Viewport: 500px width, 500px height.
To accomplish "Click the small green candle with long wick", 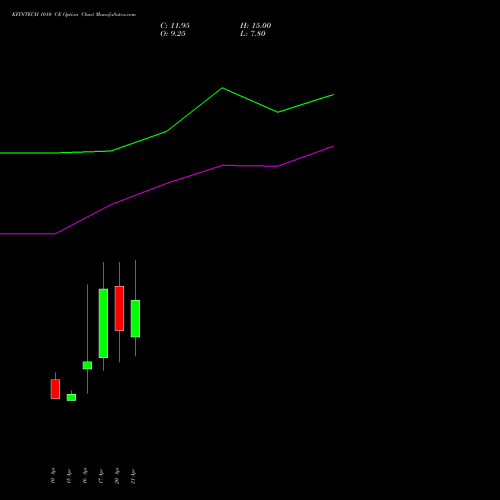I will [x=87, y=365].
